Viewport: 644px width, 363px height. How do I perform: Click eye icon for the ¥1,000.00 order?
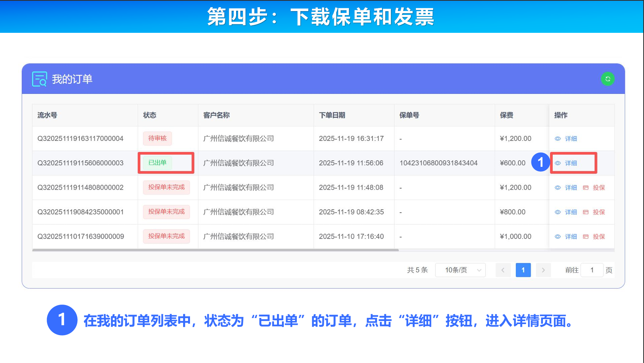point(557,236)
